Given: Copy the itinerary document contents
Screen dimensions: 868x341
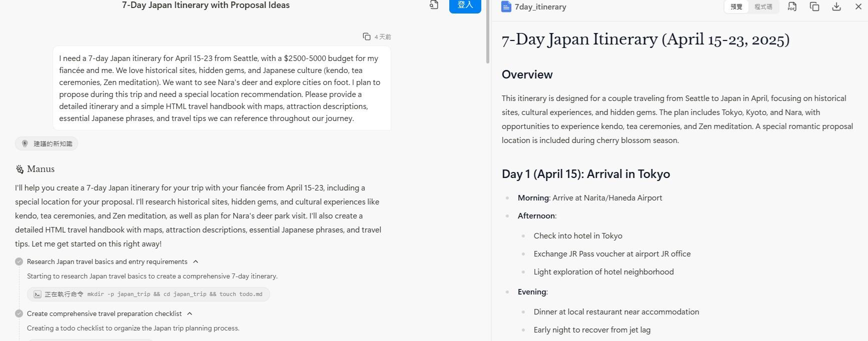Looking at the screenshot, I should (x=814, y=6).
